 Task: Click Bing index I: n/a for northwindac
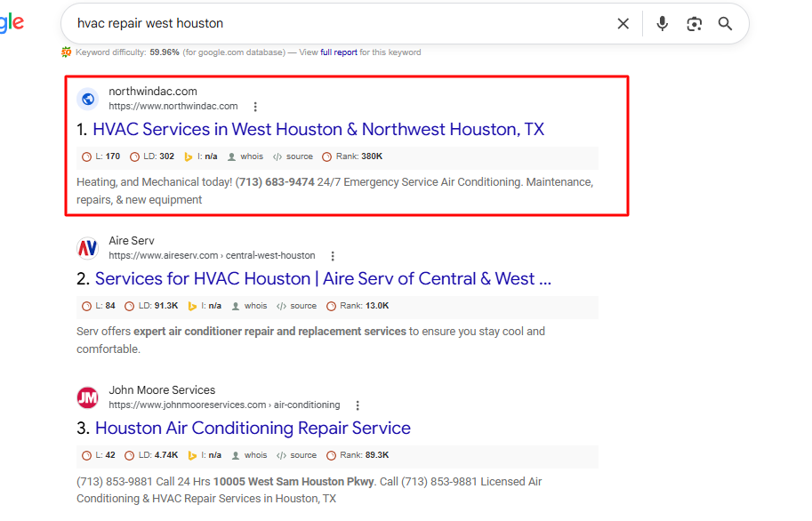[x=201, y=156]
